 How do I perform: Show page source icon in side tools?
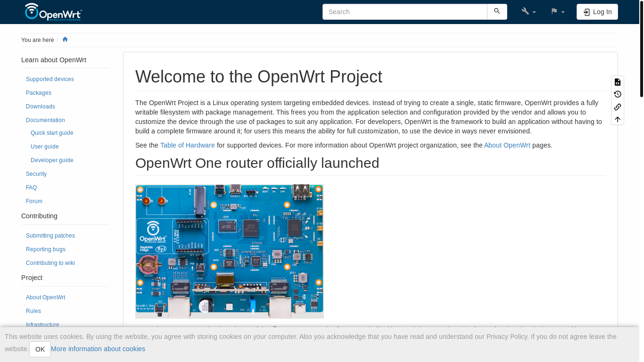click(618, 82)
